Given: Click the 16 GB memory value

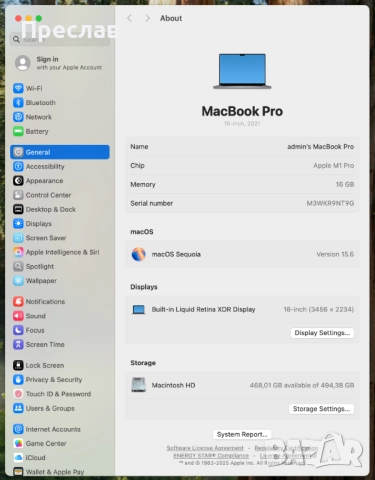Looking at the screenshot, I should [345, 185].
